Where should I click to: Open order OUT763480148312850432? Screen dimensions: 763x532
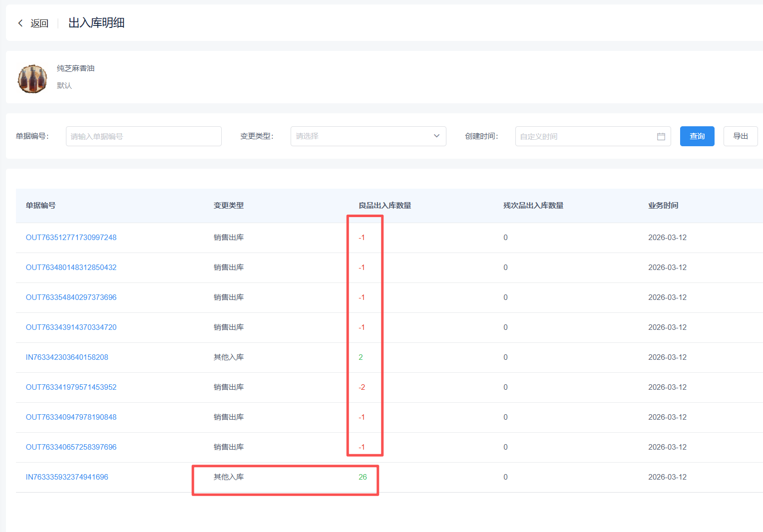click(x=71, y=267)
